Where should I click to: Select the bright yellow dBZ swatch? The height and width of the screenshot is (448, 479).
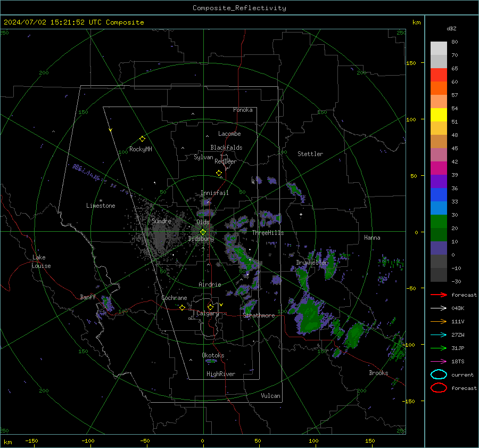(x=439, y=115)
